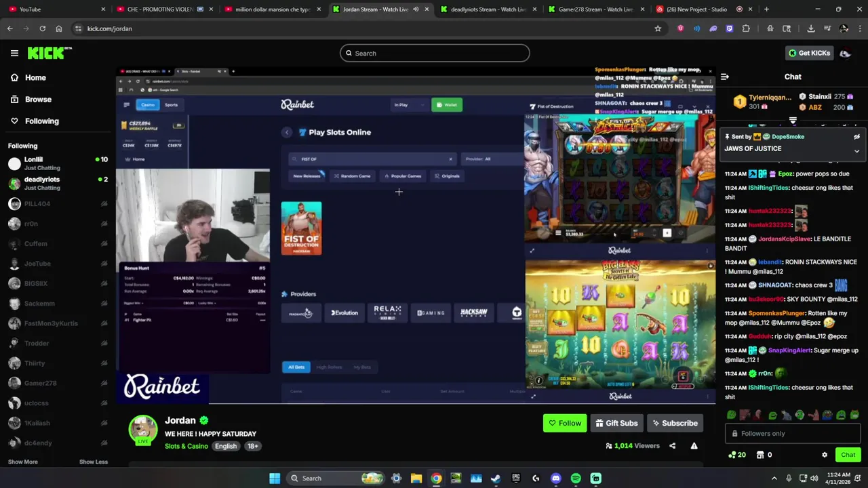The image size is (868, 488).
Task: Click Show More in Following list
Action: 22,462
